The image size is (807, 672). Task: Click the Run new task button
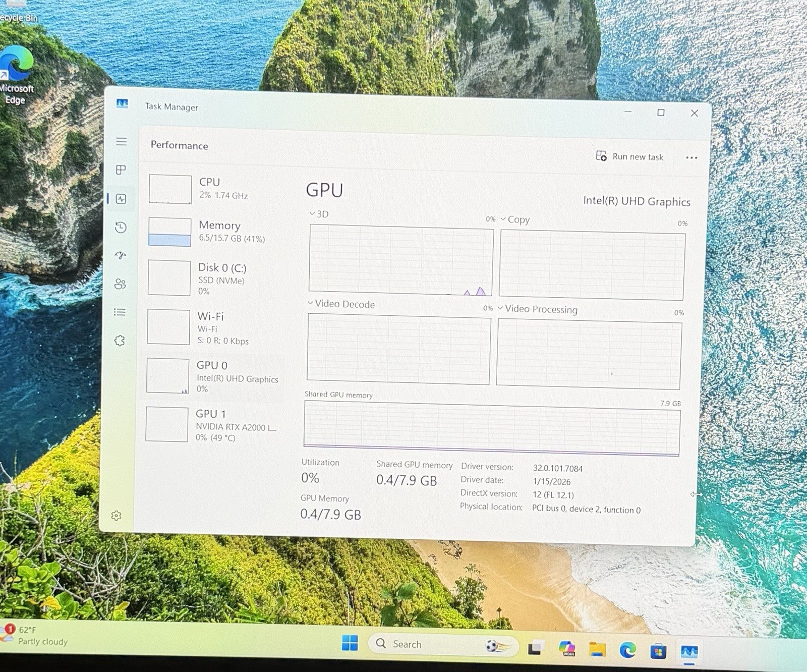coord(630,156)
